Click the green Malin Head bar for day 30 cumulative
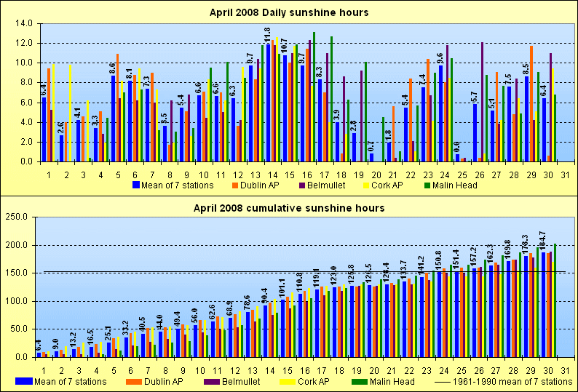This screenshot has width=578, height=392. pyautogui.click(x=555, y=300)
